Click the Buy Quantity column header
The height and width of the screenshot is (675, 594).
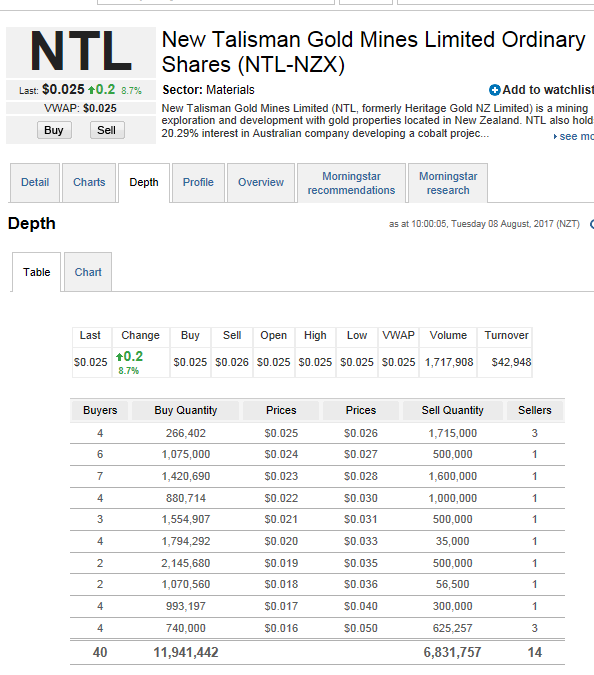coord(186,410)
